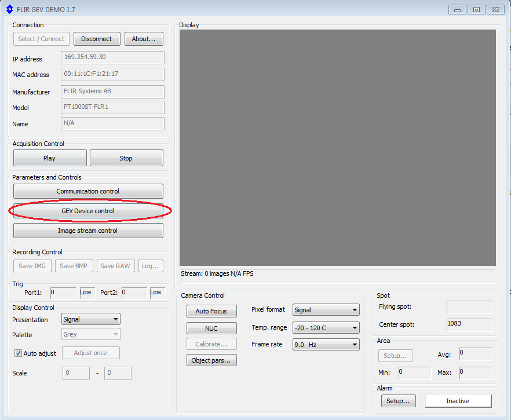Click the Select / Connect button
The width and height of the screenshot is (511, 420).
41,39
